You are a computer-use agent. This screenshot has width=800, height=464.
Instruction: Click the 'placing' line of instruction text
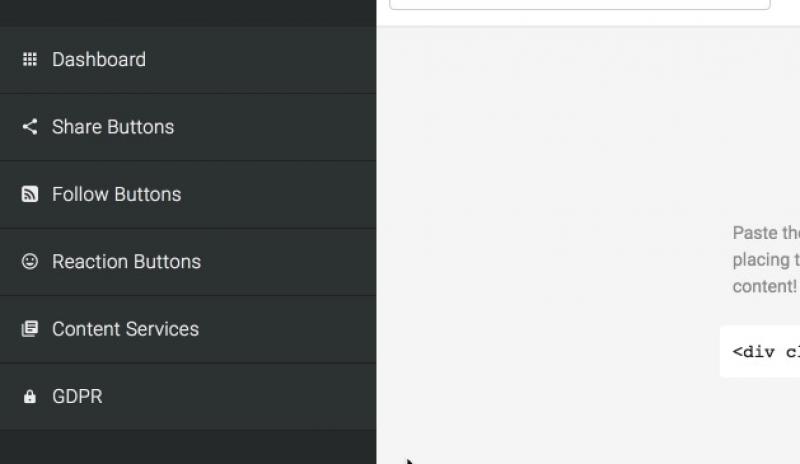tap(766, 260)
